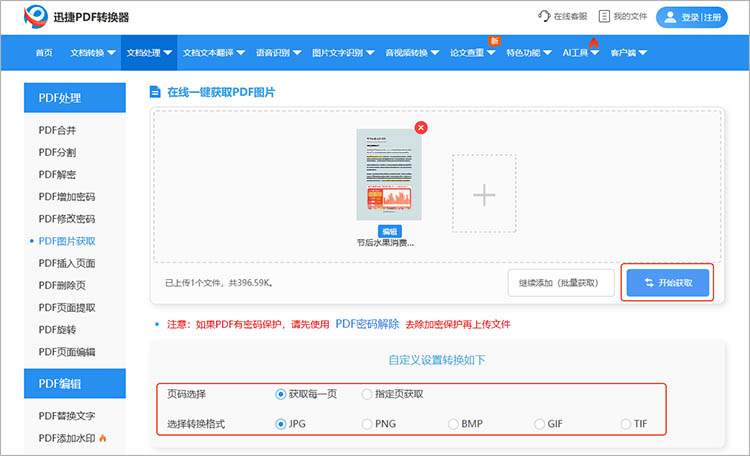Open PDF页面编辑 in the sidebar
Screen dimensions: 750x456
pyautogui.click(x=67, y=352)
